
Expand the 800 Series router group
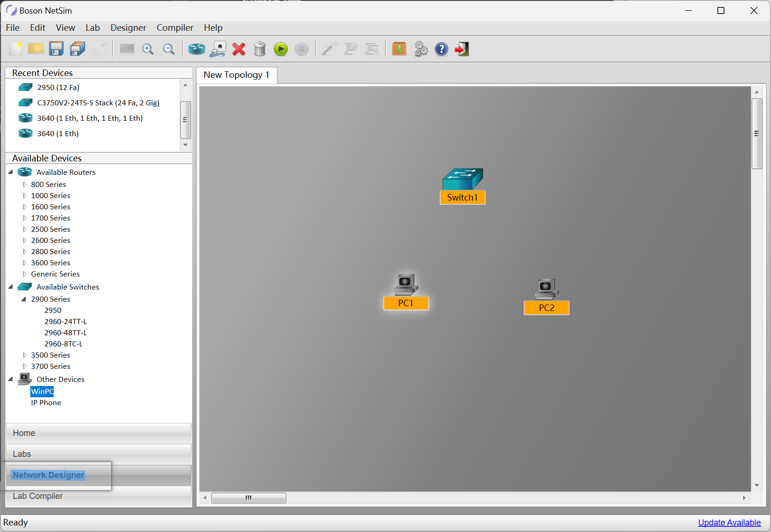point(25,185)
